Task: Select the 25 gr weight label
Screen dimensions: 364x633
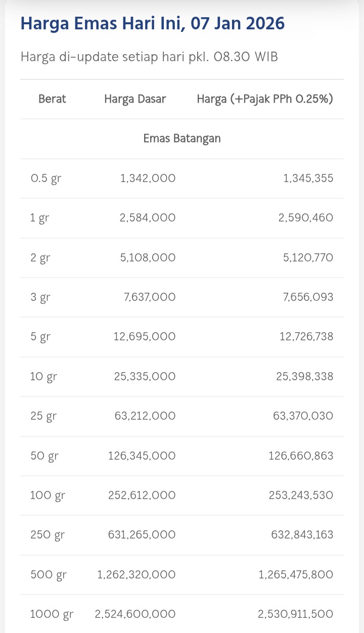Action: coord(43,417)
